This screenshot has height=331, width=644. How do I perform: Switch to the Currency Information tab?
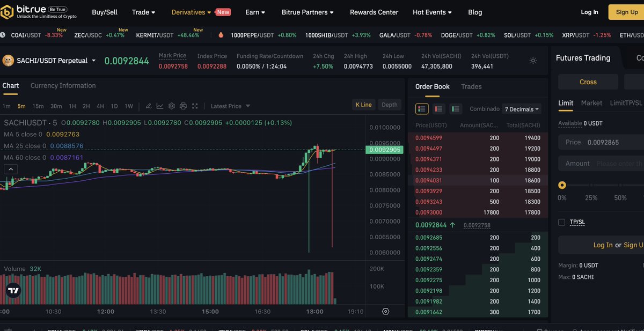point(63,85)
